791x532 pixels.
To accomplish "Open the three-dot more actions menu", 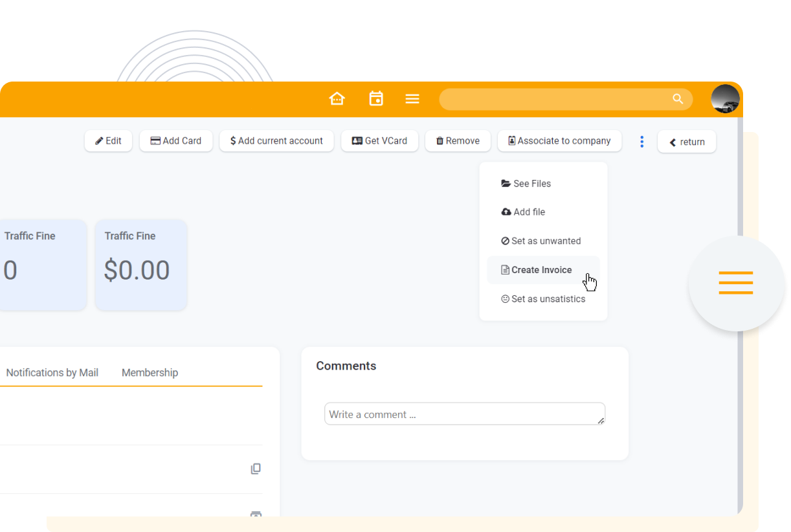I will coord(641,141).
